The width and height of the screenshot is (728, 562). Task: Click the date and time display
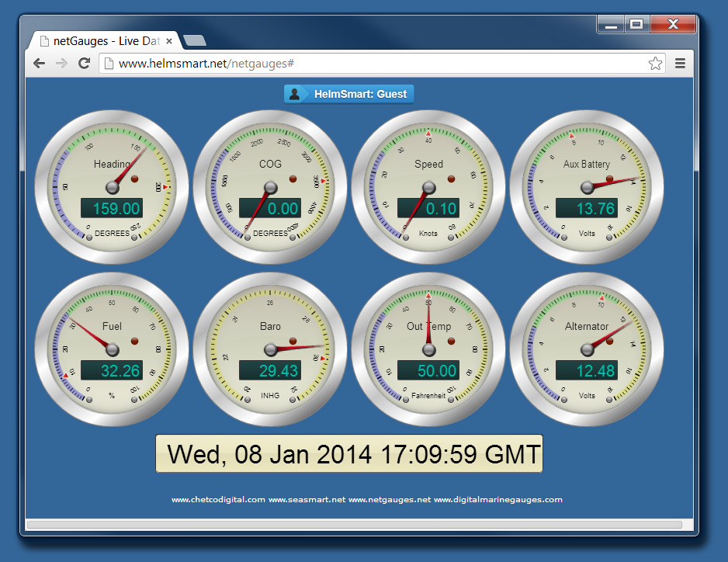(349, 453)
